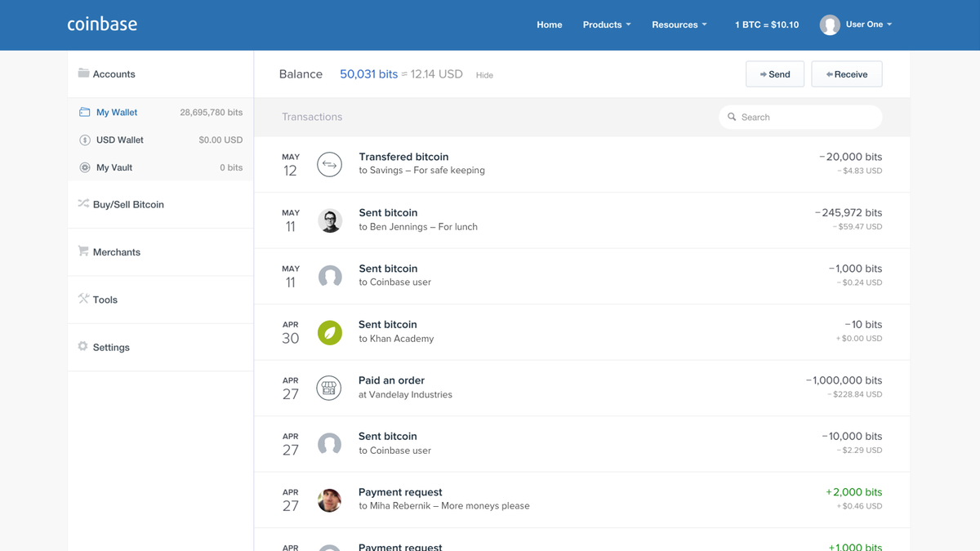Click the −10,000 bits amount
This screenshot has width=980, height=551.
tap(852, 436)
